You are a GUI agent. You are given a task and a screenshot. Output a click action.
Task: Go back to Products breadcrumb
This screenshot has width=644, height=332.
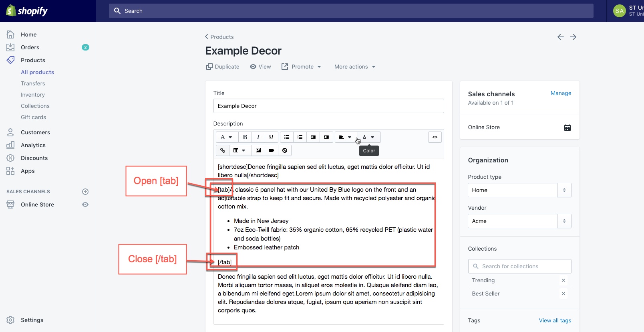tap(219, 37)
